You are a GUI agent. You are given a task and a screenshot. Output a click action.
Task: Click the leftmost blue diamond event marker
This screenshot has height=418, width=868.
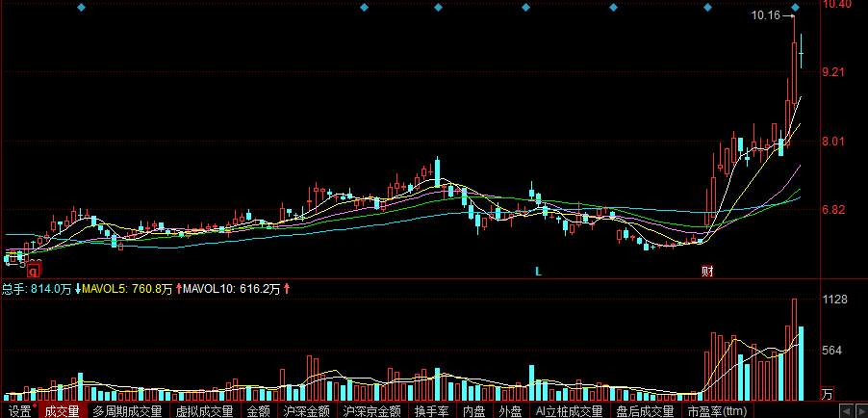(x=81, y=7)
